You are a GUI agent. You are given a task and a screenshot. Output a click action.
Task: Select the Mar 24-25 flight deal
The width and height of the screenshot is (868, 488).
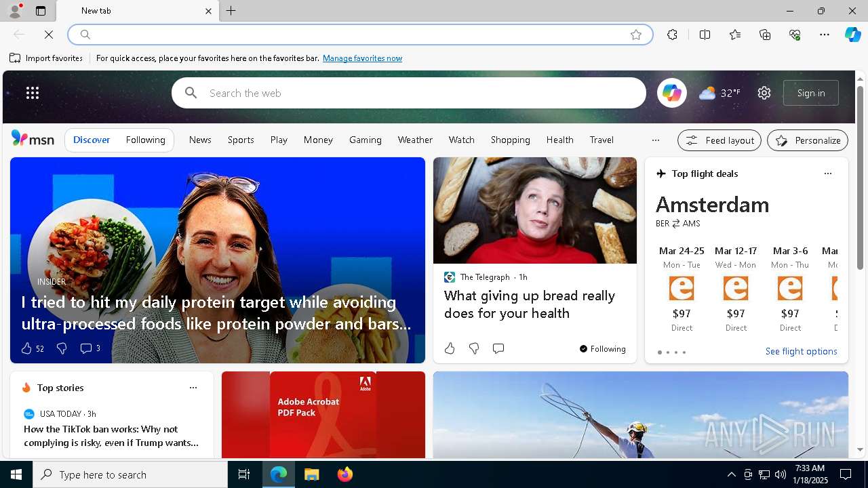pos(682,289)
